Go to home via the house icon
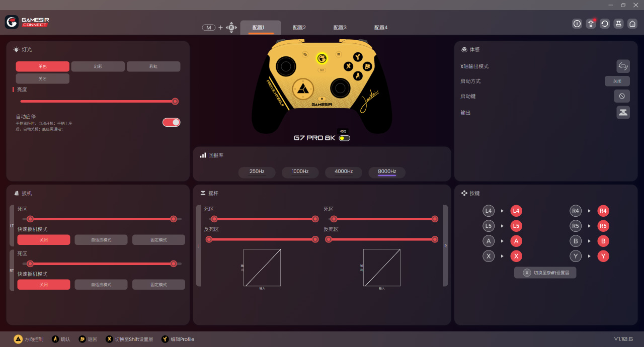Screen dimensions: 644x347 pos(632,24)
